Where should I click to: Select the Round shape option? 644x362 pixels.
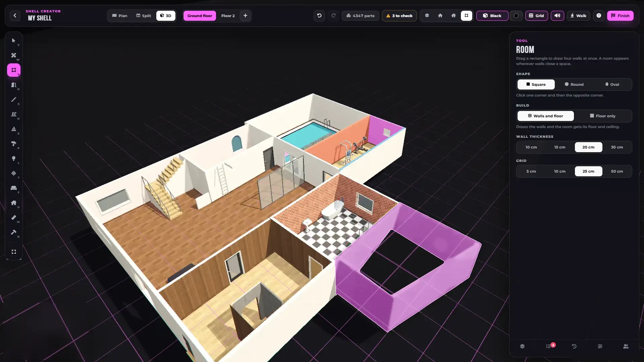pos(574,84)
